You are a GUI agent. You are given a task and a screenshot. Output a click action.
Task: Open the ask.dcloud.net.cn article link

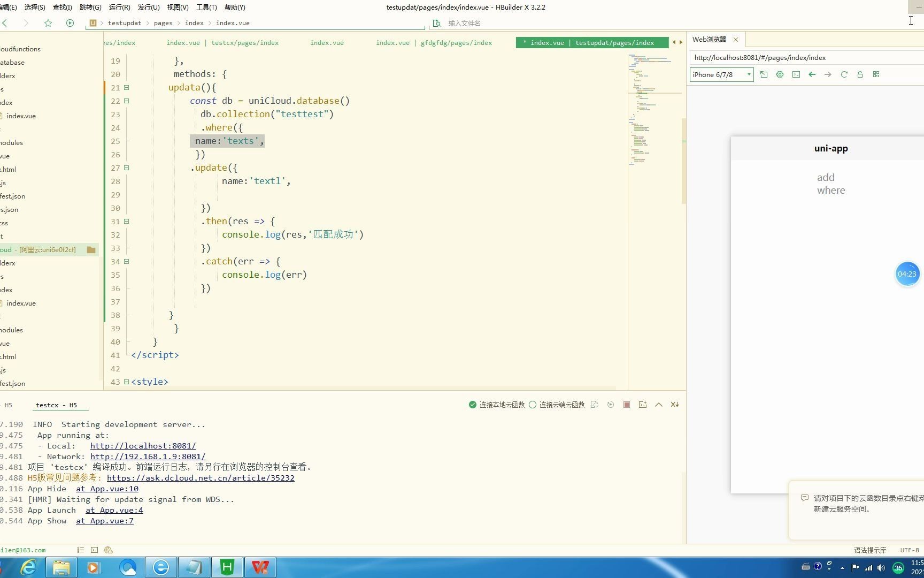pos(201,478)
